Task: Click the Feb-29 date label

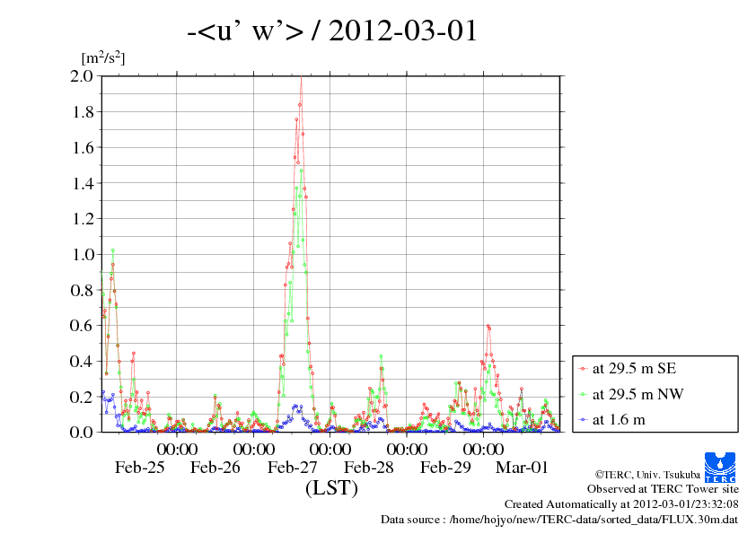Action: pos(445,467)
